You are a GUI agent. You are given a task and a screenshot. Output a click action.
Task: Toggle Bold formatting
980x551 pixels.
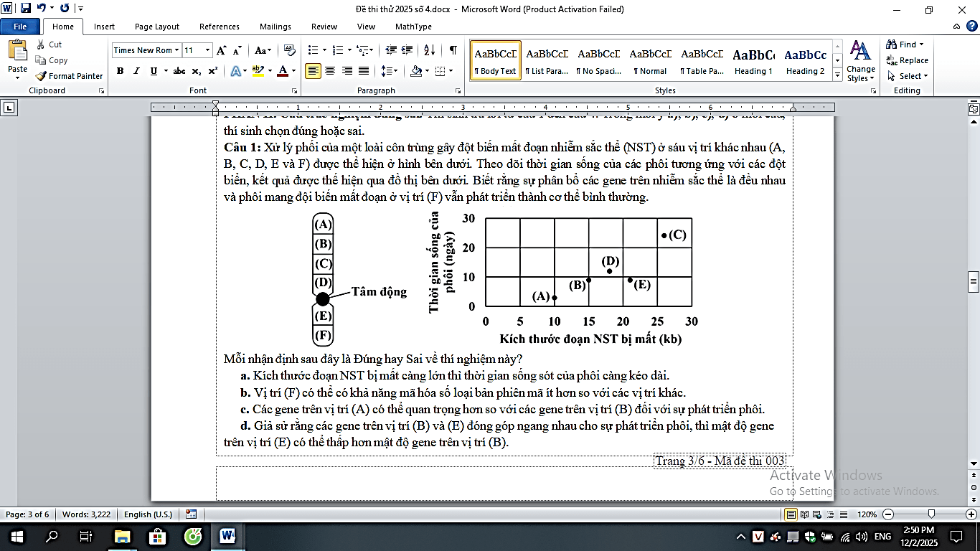click(x=120, y=71)
